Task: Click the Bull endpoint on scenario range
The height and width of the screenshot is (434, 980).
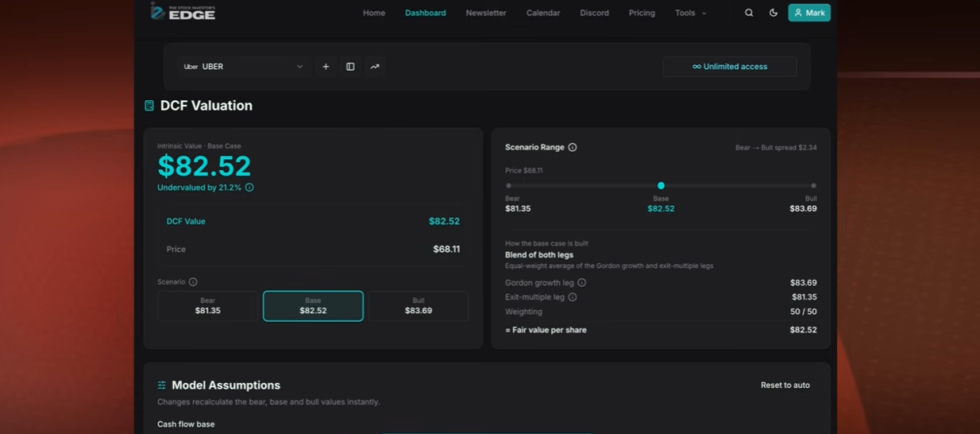Action: 813,186
